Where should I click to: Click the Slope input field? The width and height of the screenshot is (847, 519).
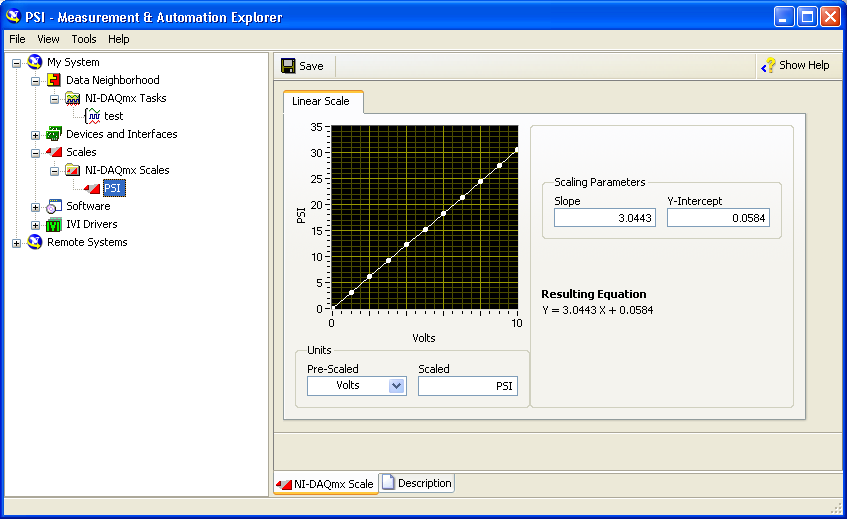pos(605,217)
